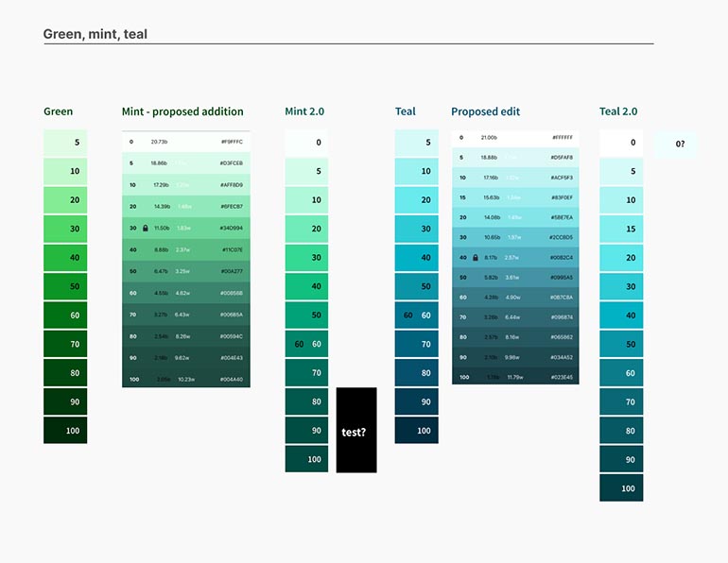The image size is (728, 563).
Task: Select the Mint 2.0 swatch labeled 100
Action: [x=306, y=459]
